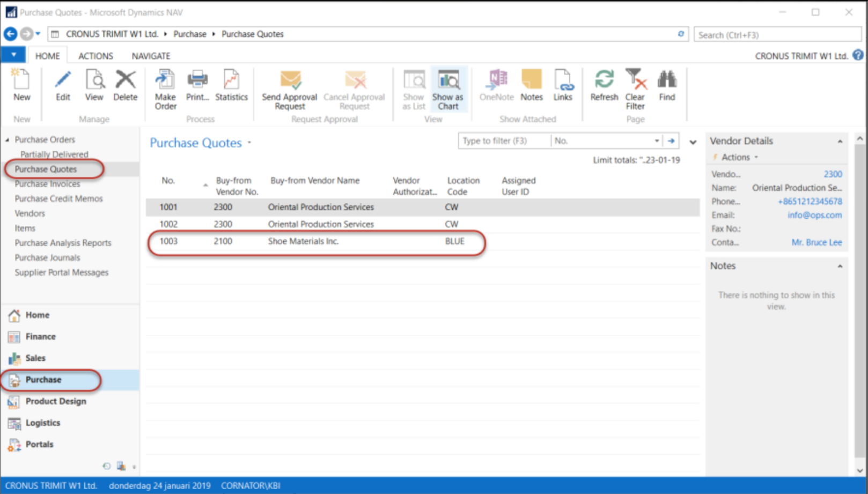Select Partially Delivered tree item

[54, 154]
